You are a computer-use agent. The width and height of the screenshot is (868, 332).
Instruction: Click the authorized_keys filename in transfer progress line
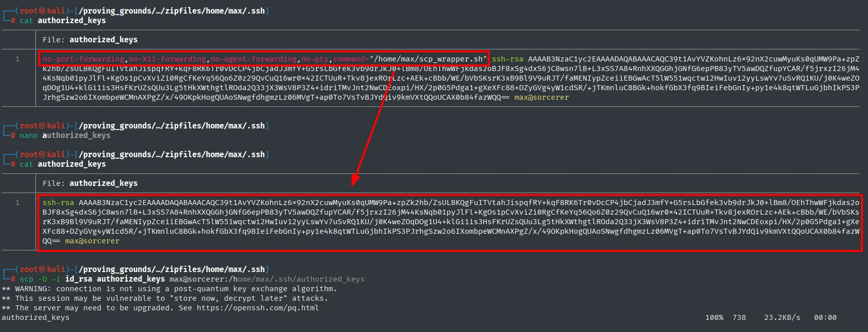(x=36, y=317)
